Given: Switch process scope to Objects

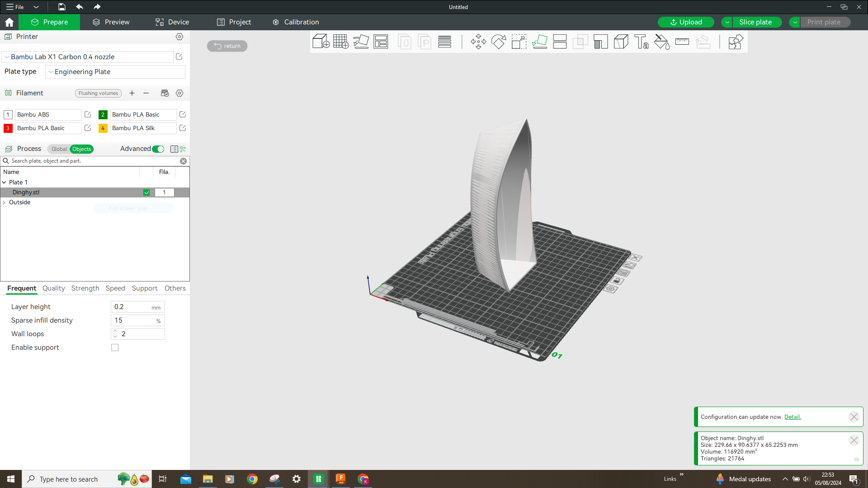Looking at the screenshot, I should click(x=82, y=149).
